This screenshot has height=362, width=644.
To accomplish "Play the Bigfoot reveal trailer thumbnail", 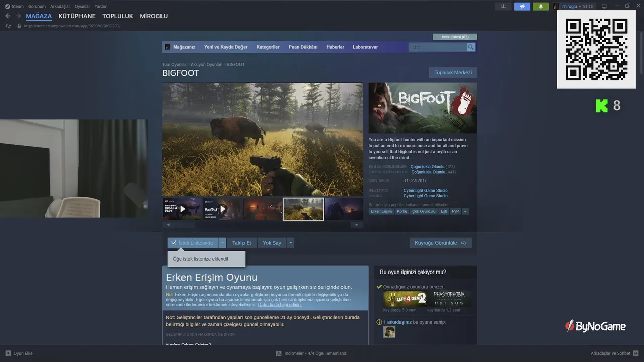I will 222,209.
